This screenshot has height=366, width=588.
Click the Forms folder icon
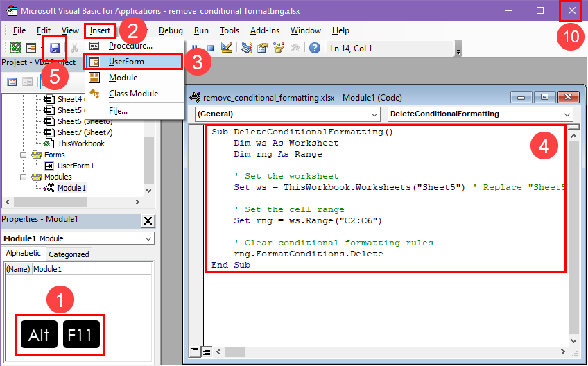[36, 155]
